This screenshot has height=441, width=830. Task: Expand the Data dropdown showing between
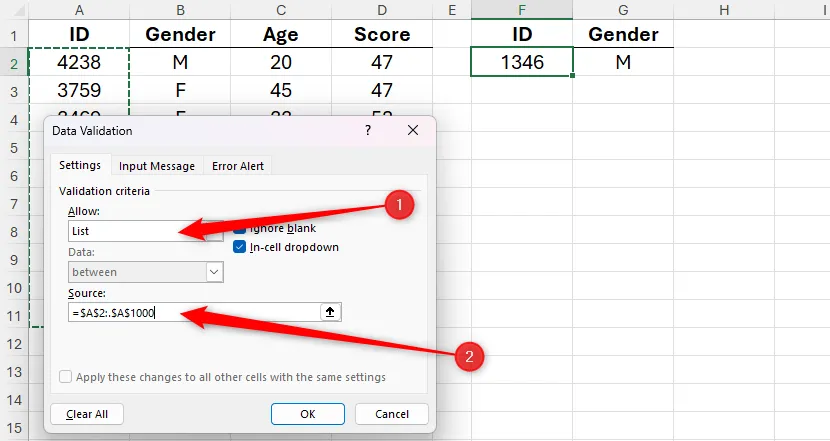pyautogui.click(x=214, y=272)
